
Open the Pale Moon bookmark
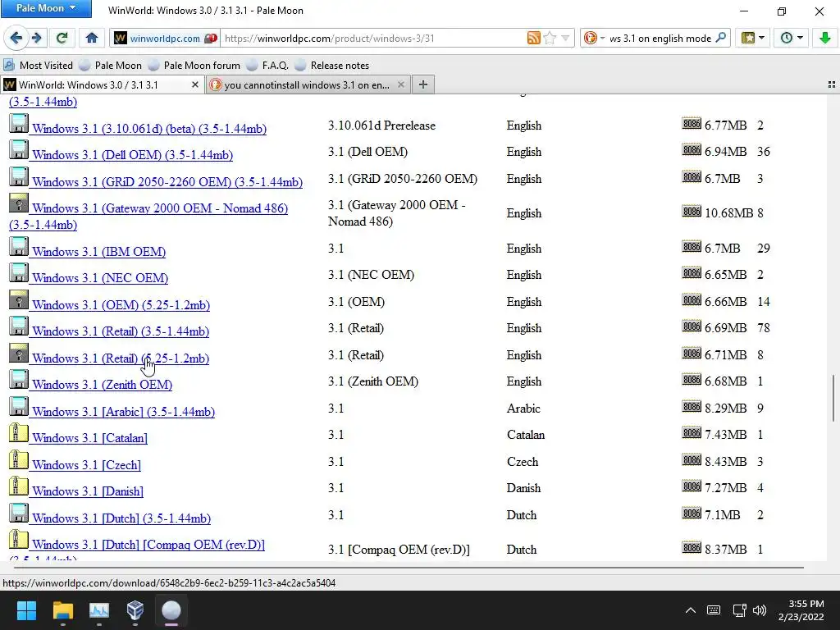(x=110, y=66)
